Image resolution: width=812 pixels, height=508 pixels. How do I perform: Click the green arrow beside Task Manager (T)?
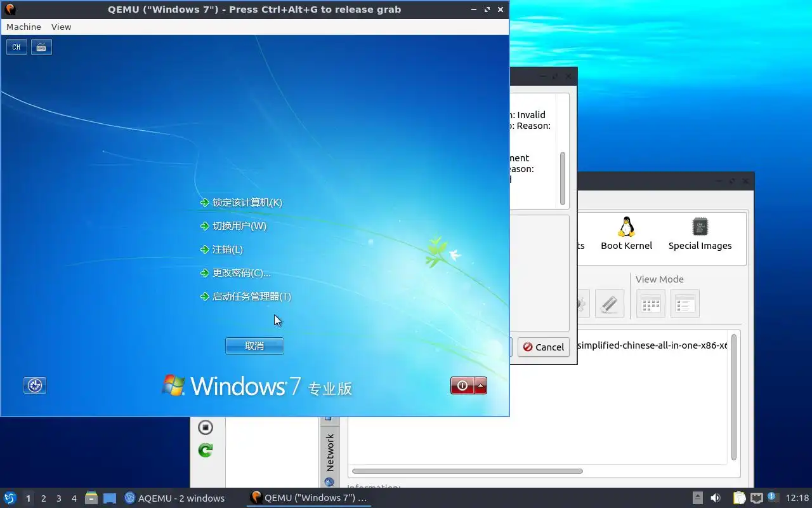click(x=204, y=297)
